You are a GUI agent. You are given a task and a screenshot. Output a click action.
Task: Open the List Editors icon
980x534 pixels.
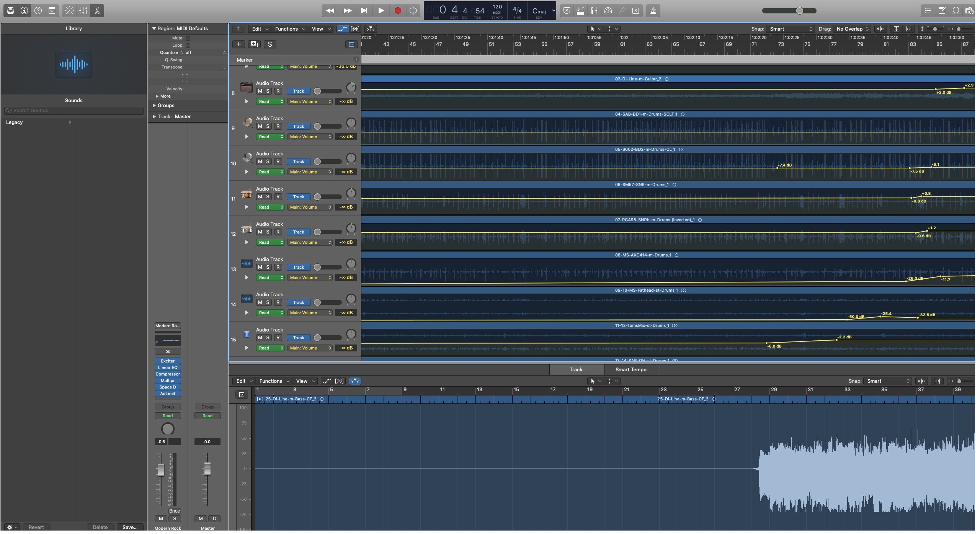click(x=928, y=11)
